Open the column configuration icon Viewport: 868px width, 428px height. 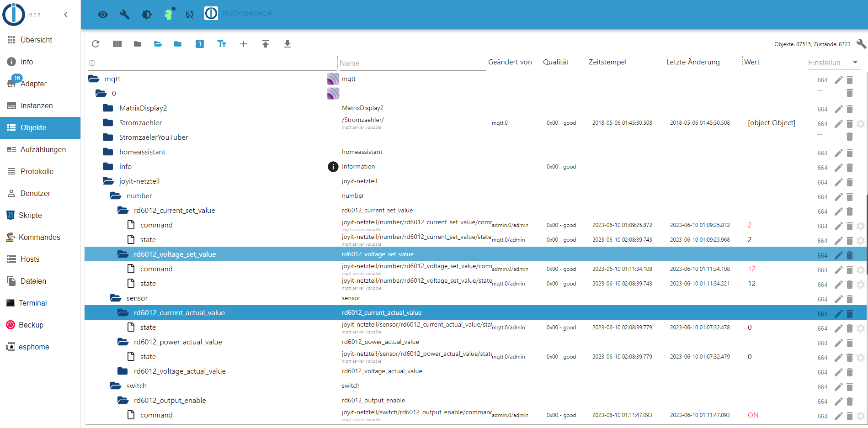coord(117,44)
